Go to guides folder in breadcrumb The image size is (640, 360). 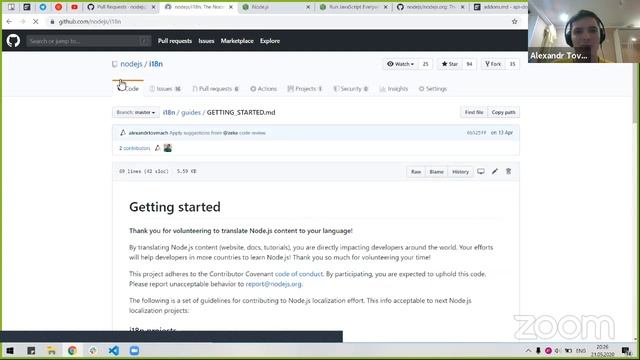tap(191, 112)
